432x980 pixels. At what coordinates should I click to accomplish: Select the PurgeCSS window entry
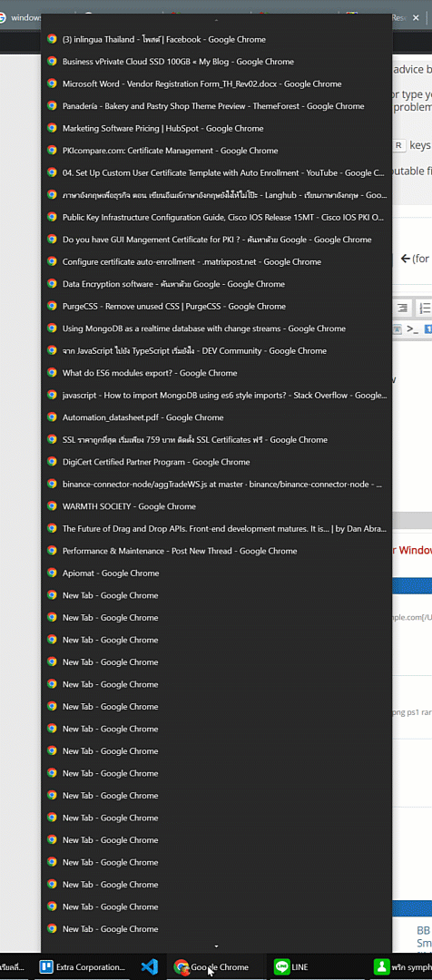(x=216, y=307)
